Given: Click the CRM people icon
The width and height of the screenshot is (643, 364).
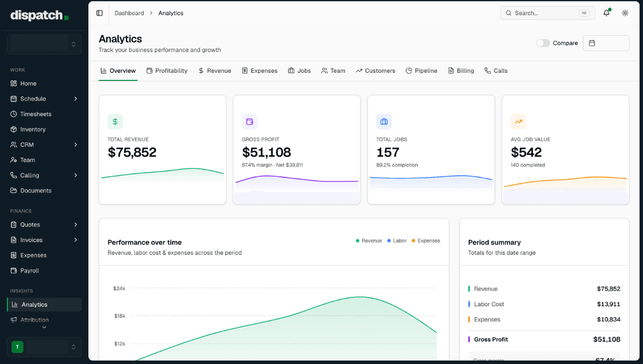Looking at the screenshot, I should pyautogui.click(x=13, y=144).
